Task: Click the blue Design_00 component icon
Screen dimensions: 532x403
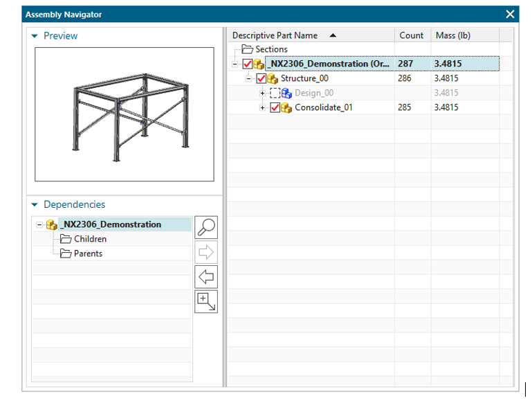Action: pyautogui.click(x=286, y=93)
